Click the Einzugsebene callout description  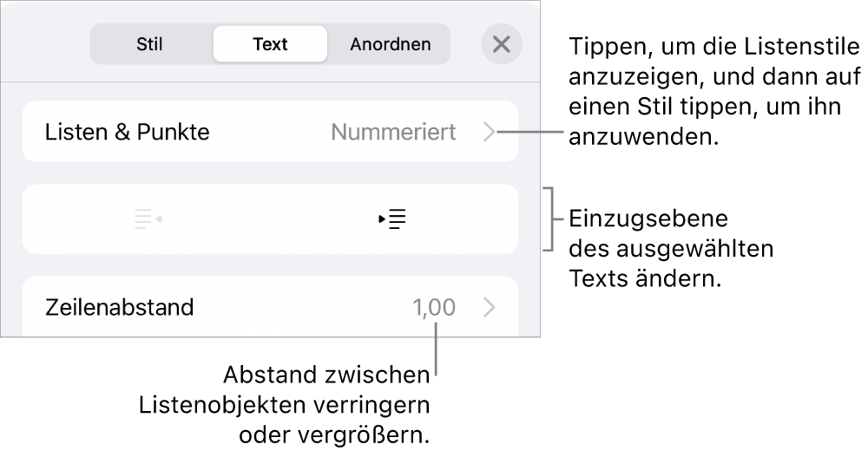(x=670, y=248)
